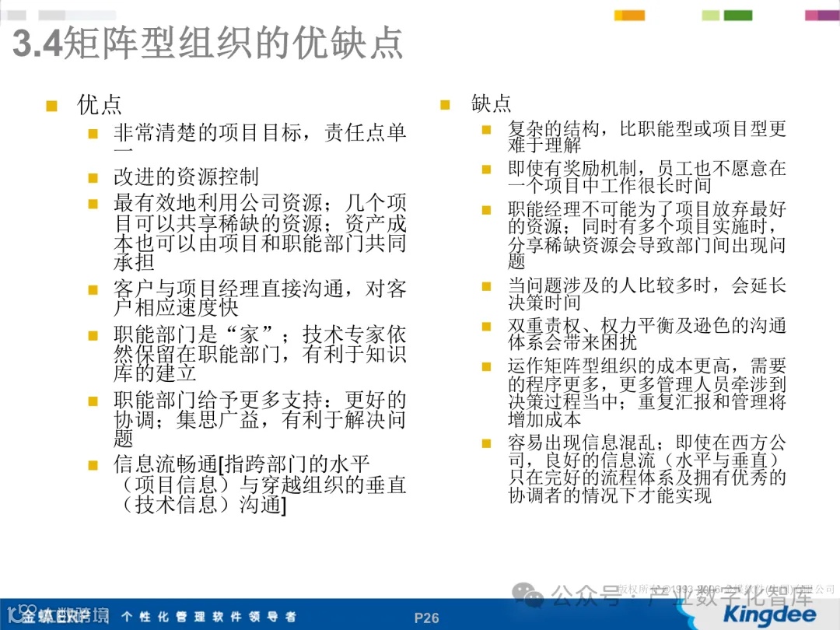
Task: Select the 优点 heading
Action: [x=100, y=104]
